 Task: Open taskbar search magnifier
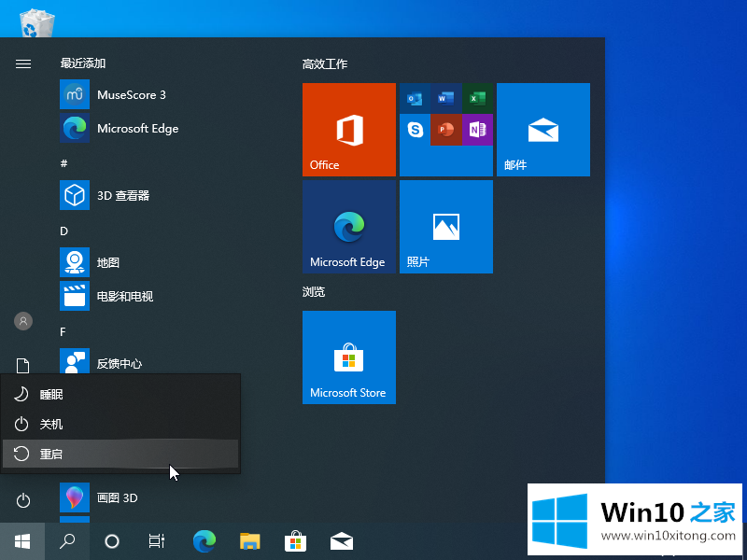click(x=67, y=541)
